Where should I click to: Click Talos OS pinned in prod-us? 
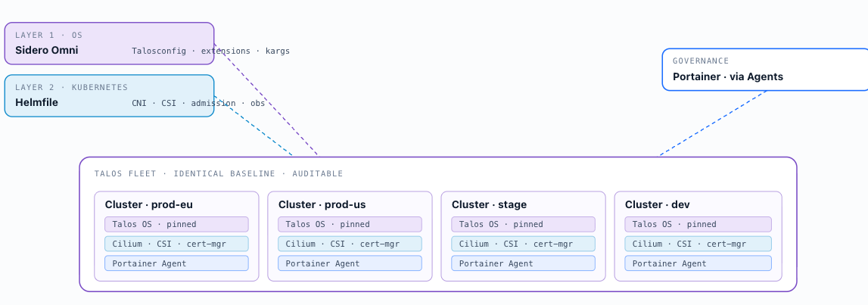pos(350,224)
